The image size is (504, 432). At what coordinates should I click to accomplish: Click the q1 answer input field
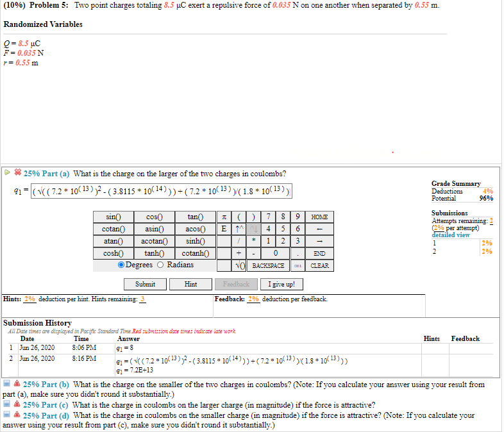(x=162, y=191)
